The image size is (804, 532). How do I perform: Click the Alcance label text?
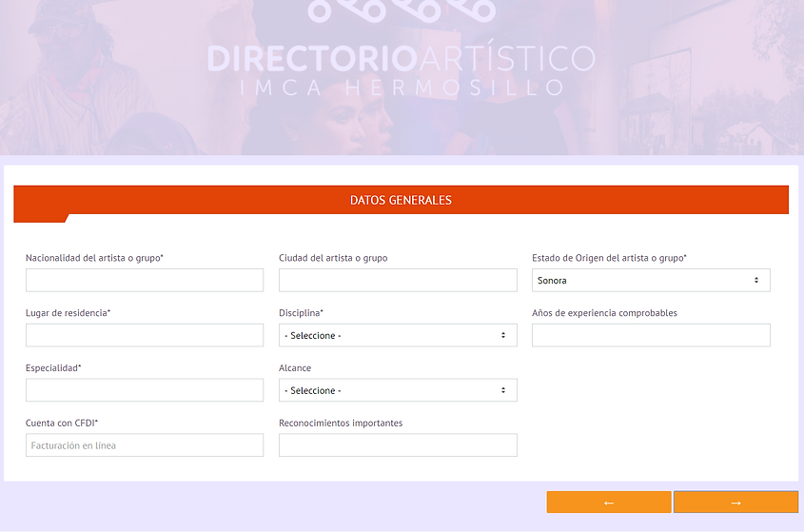(295, 368)
